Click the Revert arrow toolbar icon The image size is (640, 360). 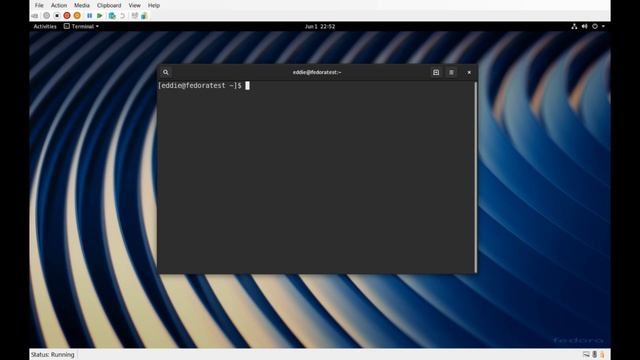[x=122, y=16]
